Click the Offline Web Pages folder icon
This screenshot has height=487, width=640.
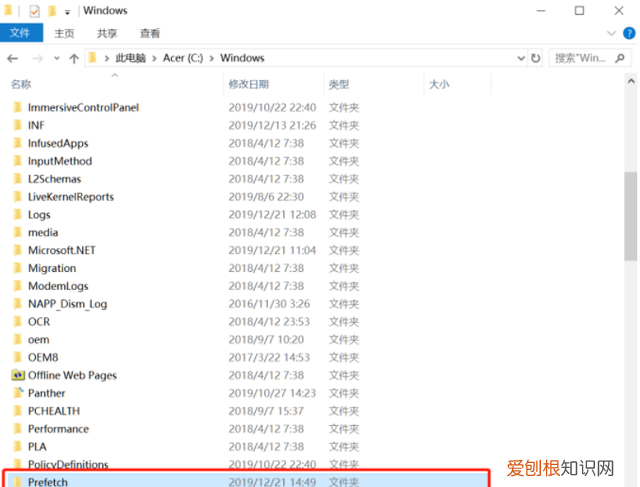(18, 375)
